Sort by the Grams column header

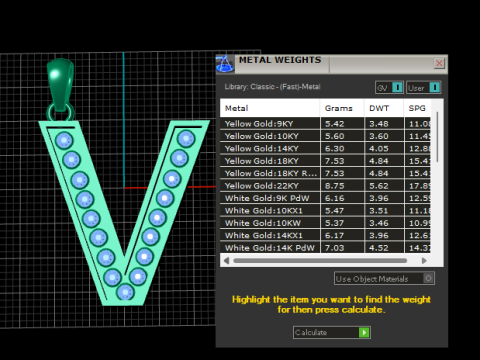tap(342, 108)
